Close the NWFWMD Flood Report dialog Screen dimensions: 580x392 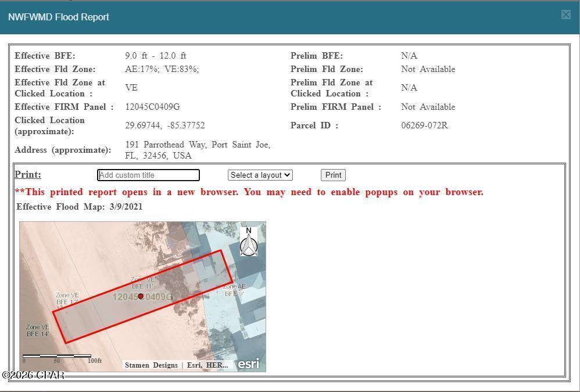[x=566, y=15]
